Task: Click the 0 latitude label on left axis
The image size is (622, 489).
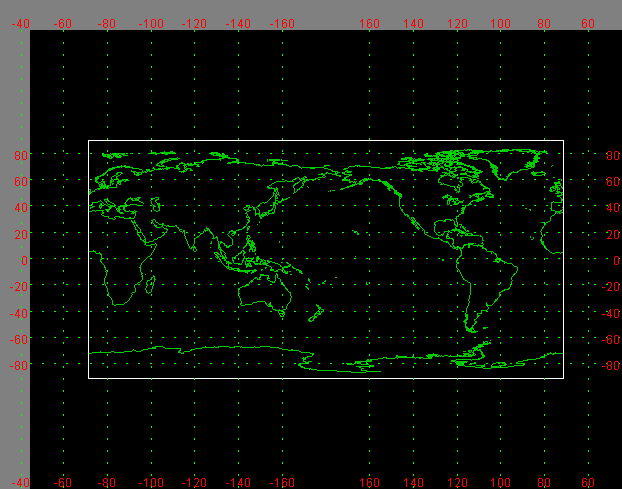Action: 22,260
